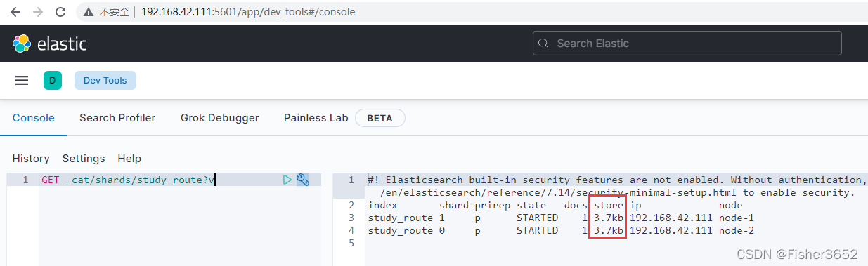Screen dimensions: 868x266
Task: Send request with the play icon
Action: (x=287, y=180)
